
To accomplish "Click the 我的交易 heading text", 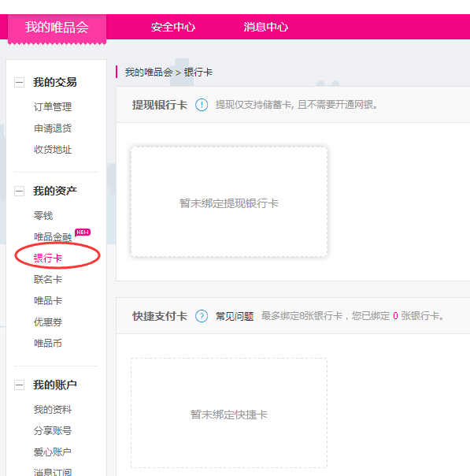I will pyautogui.click(x=55, y=82).
